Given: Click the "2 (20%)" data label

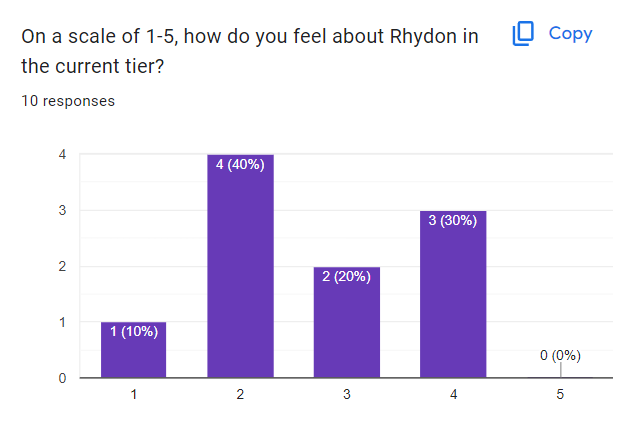Looking at the screenshot, I should 346,277.
